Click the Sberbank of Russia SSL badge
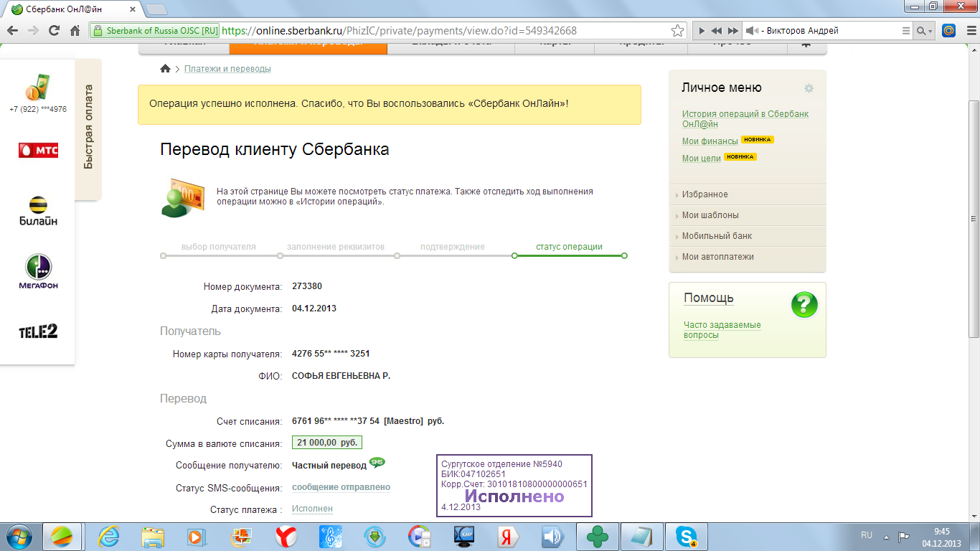Image resolution: width=980 pixels, height=551 pixels. coord(155,31)
